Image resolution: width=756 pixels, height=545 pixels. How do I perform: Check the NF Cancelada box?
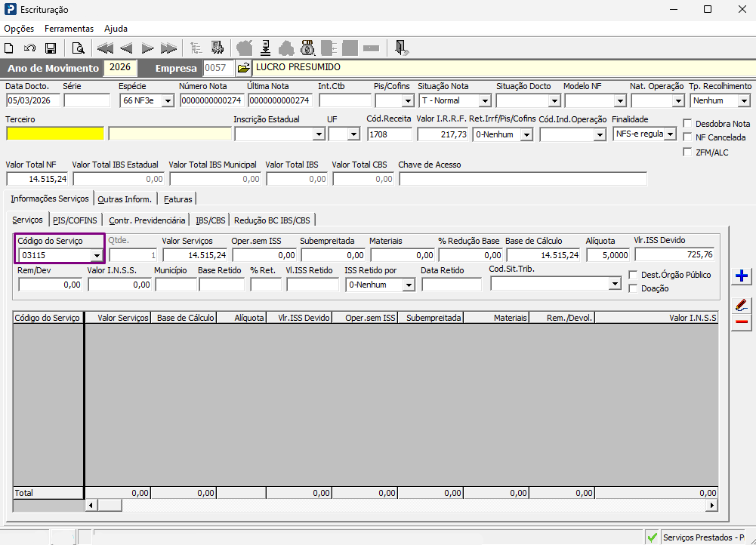[687, 137]
